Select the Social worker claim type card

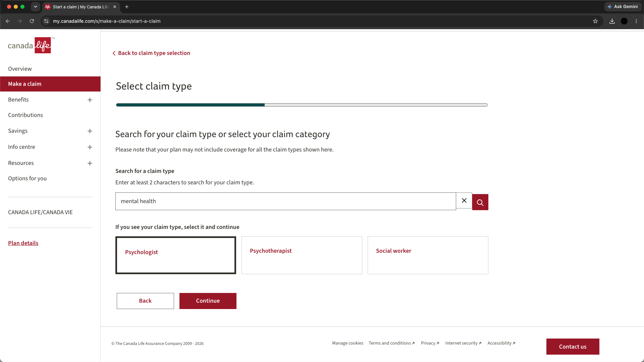428,255
